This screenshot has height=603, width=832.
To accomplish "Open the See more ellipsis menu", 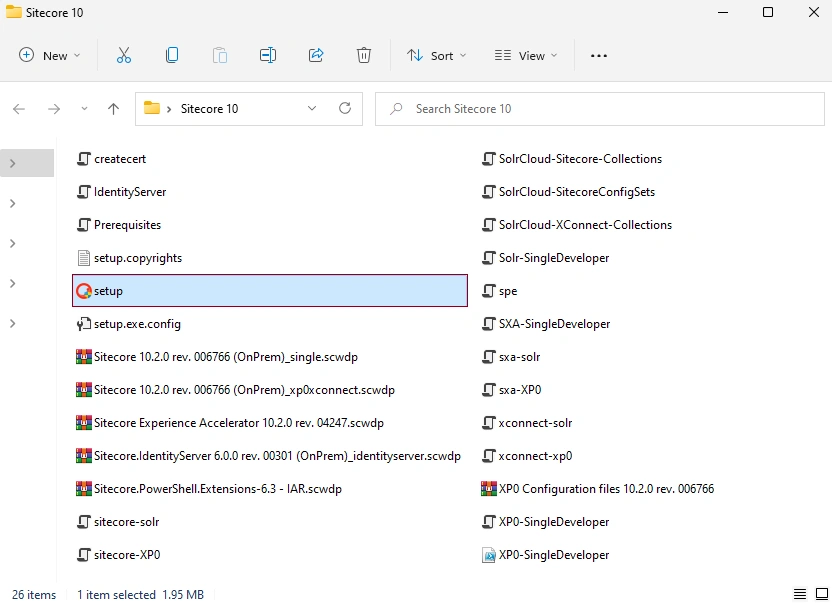I will (x=599, y=55).
